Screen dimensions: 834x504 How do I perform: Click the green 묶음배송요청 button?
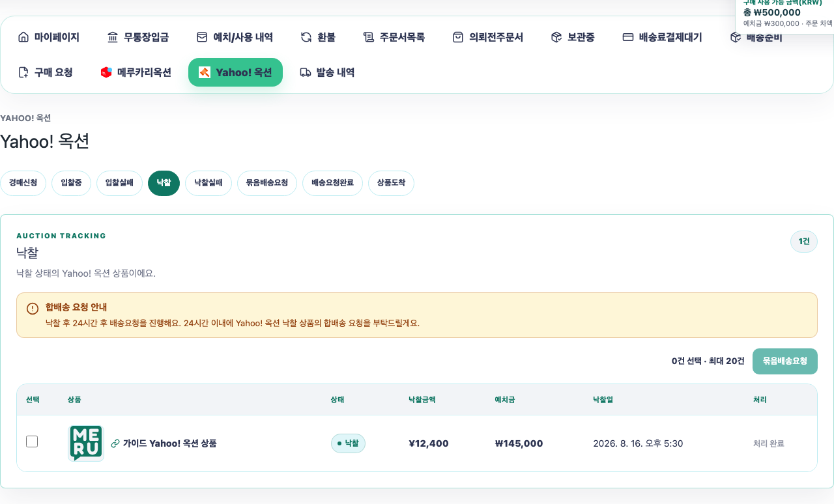[785, 361]
